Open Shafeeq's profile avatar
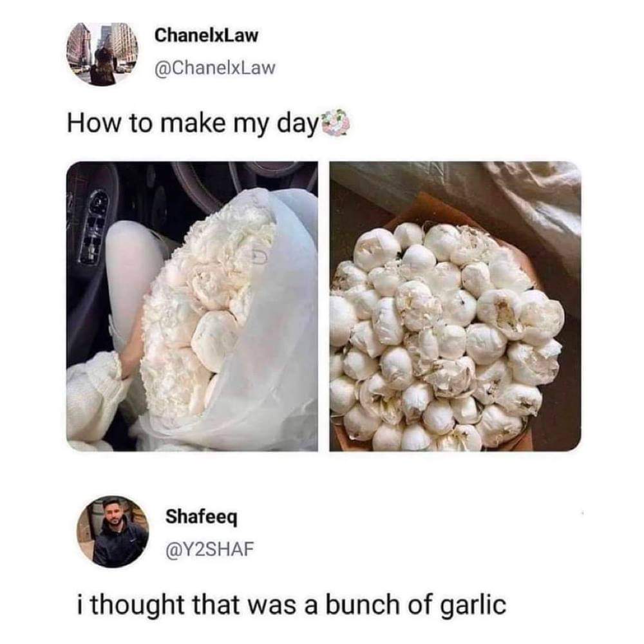This screenshot has width=644, height=644. [x=113, y=531]
